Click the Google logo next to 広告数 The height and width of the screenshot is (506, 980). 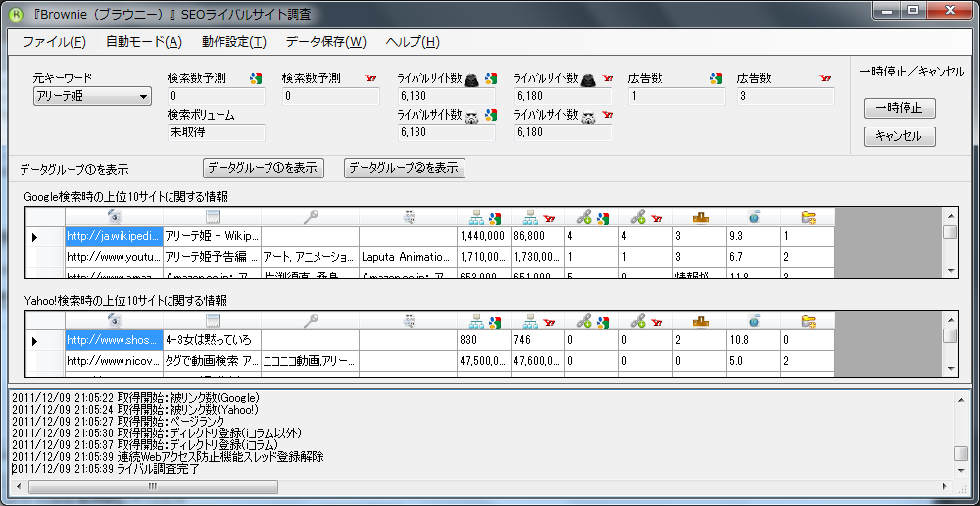pyautogui.click(x=716, y=78)
